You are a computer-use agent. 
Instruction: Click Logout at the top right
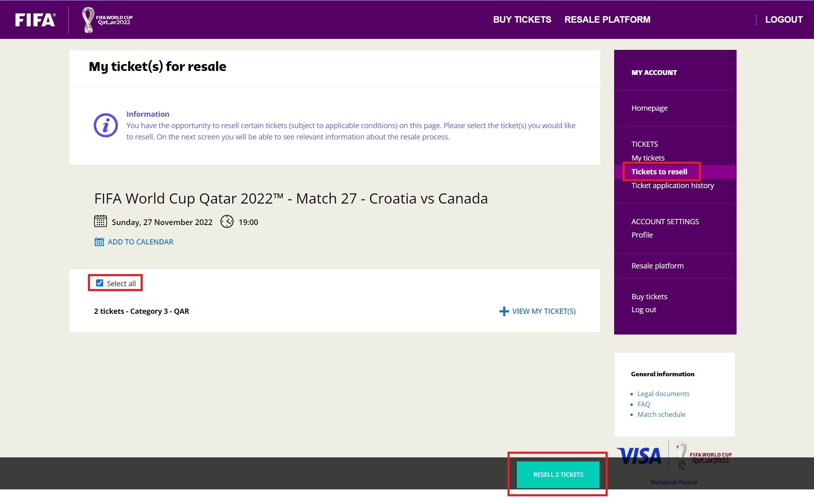click(x=784, y=19)
